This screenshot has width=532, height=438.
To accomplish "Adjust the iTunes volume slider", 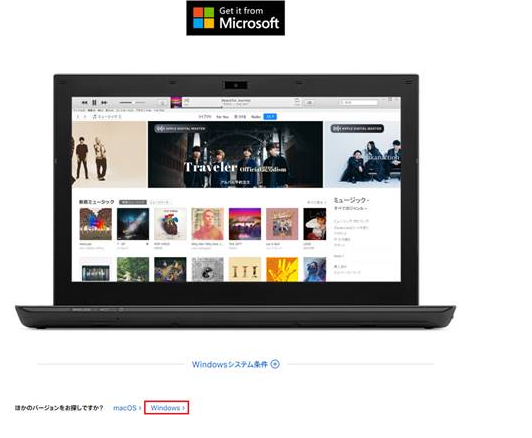I will (132, 102).
